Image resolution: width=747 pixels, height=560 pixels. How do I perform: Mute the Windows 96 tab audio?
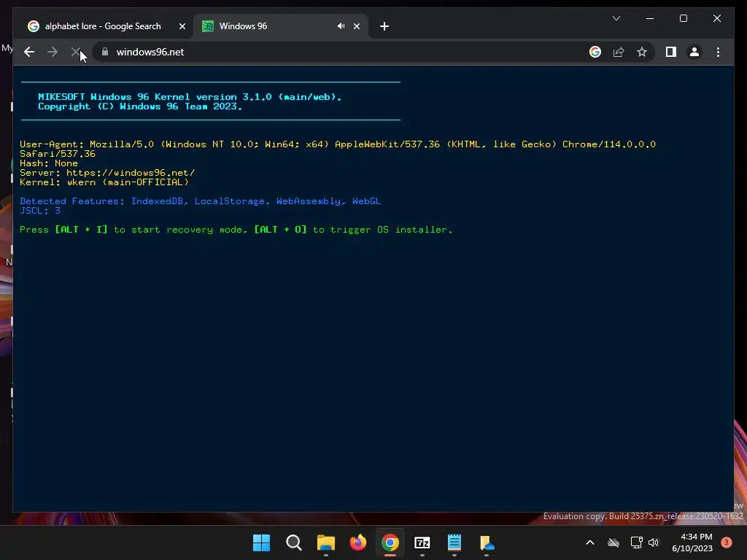coord(341,26)
